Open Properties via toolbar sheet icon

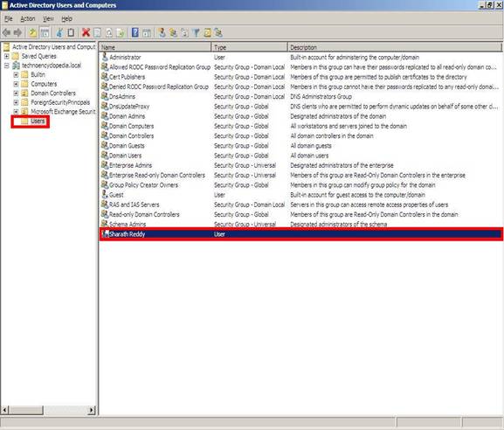pyautogui.click(x=97, y=32)
